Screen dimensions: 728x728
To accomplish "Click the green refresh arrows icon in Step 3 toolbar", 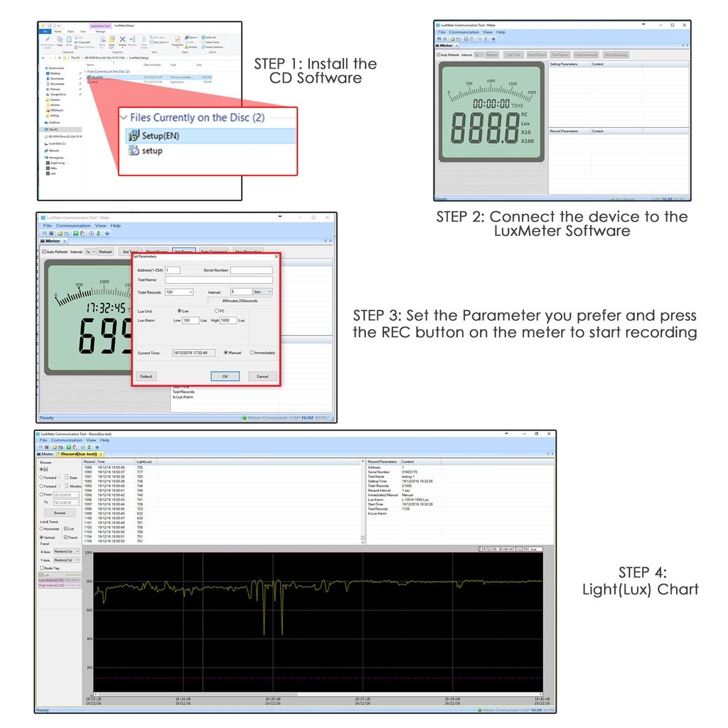I will click(x=98, y=233).
